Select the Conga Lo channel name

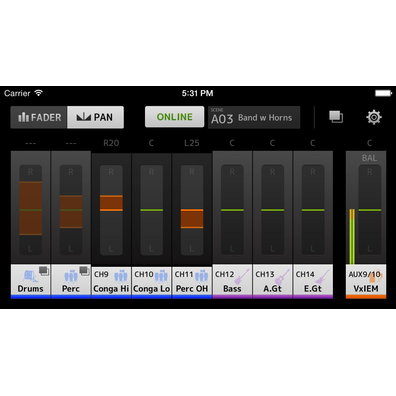coord(152,289)
